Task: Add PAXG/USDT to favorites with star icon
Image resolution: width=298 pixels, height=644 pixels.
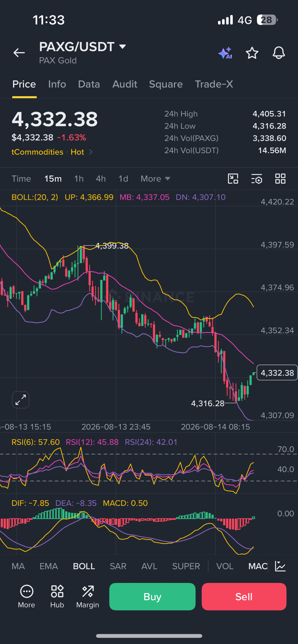Action: (252, 53)
